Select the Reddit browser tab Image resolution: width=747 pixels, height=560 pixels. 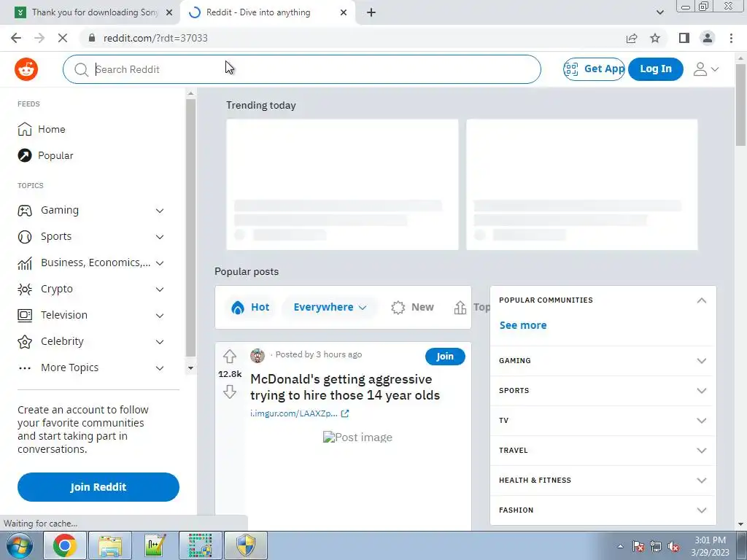tap(267, 13)
